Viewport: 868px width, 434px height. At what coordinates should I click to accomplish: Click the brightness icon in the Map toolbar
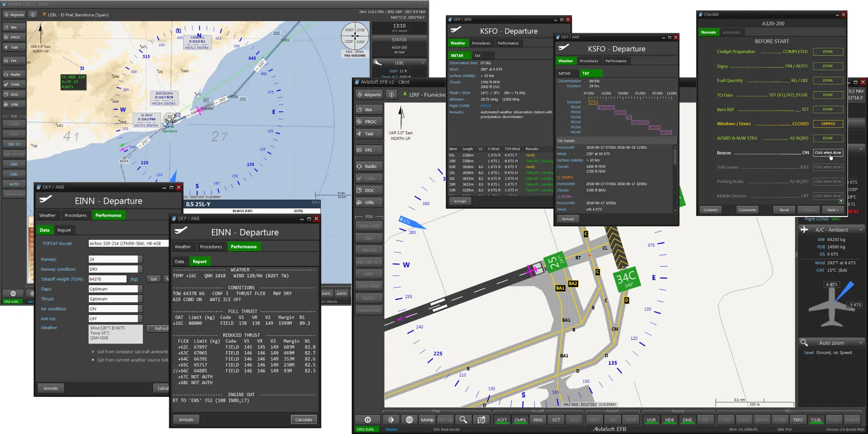pos(391,420)
